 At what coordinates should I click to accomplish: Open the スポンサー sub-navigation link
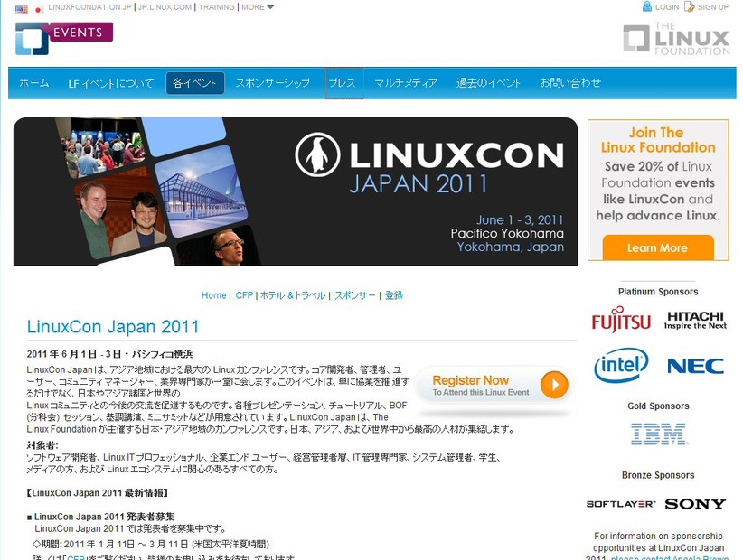click(355, 295)
